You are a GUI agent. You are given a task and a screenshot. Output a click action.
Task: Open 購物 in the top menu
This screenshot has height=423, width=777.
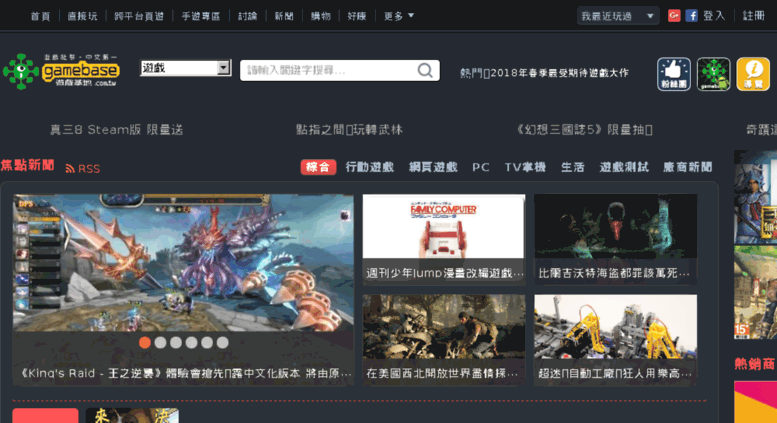(321, 16)
